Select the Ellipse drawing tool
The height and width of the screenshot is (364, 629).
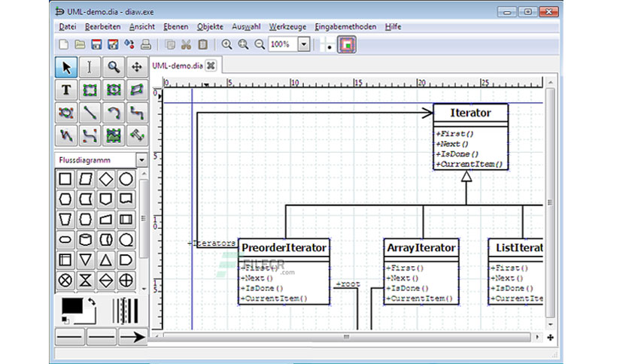tap(113, 89)
